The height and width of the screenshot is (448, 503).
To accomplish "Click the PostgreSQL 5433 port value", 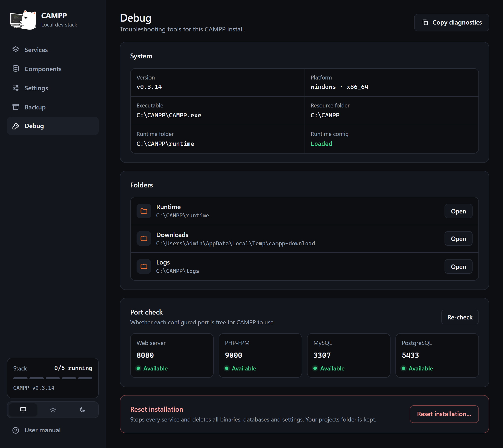I will (x=410, y=355).
